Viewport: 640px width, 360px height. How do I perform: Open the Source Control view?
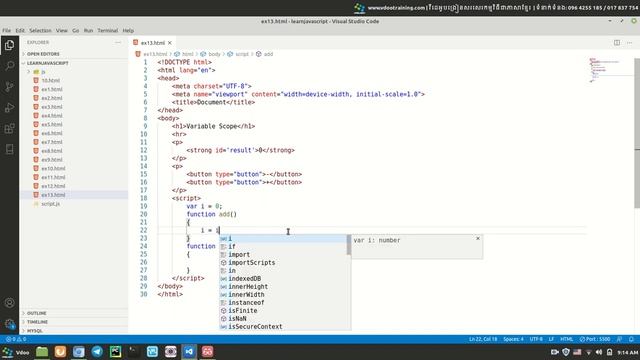9,87
